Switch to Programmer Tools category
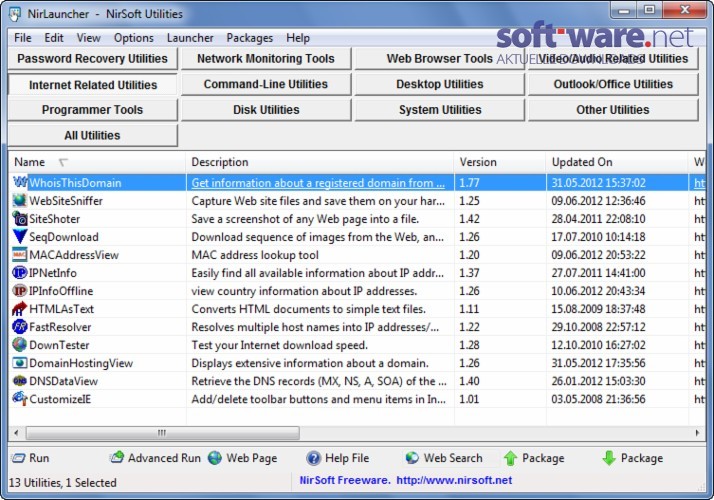Image resolution: width=714 pixels, height=500 pixels. 92,110
